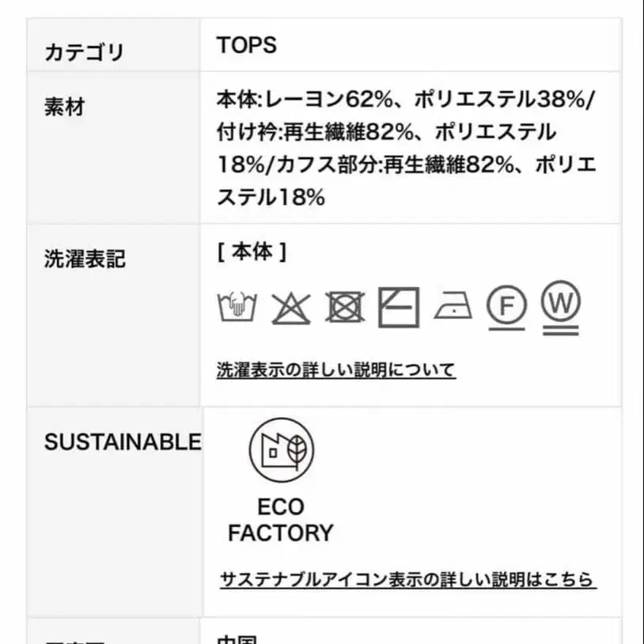
Task: Open サステナブルアイコン表示の詳しい説明はこちら link
Action: click(x=407, y=579)
